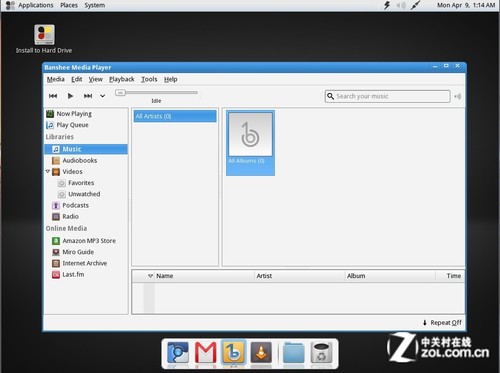The height and width of the screenshot is (373, 500).
Task: Open the Places menu in top panel
Action: click(69, 5)
